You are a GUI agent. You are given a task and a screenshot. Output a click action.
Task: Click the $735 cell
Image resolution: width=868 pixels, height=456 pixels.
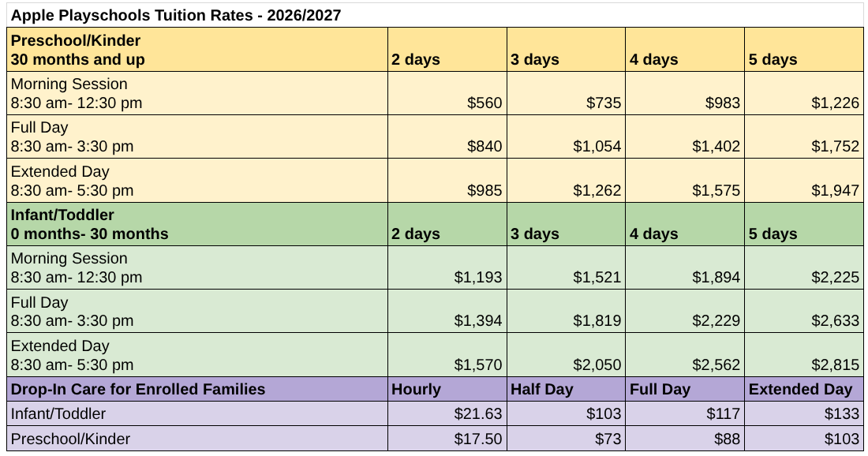coord(567,93)
